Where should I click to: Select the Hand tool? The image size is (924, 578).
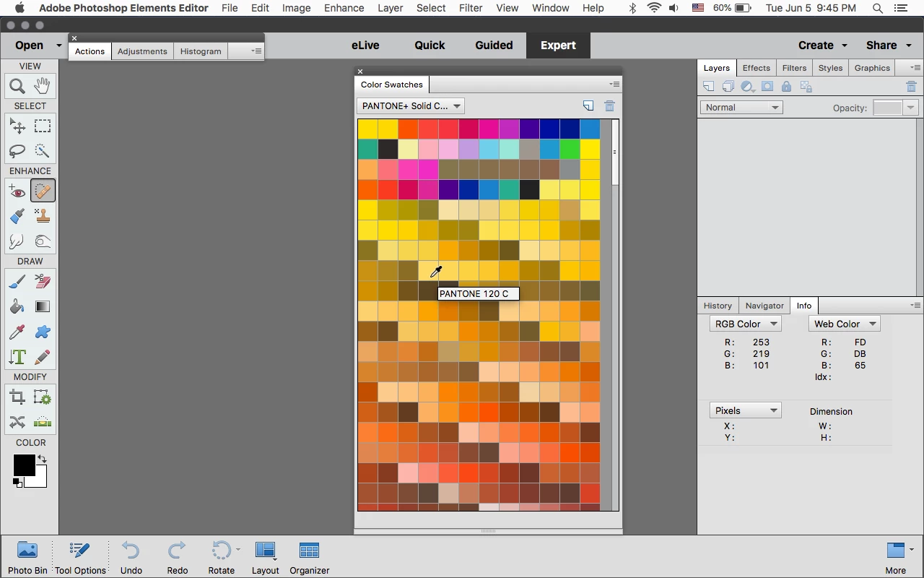pos(43,86)
